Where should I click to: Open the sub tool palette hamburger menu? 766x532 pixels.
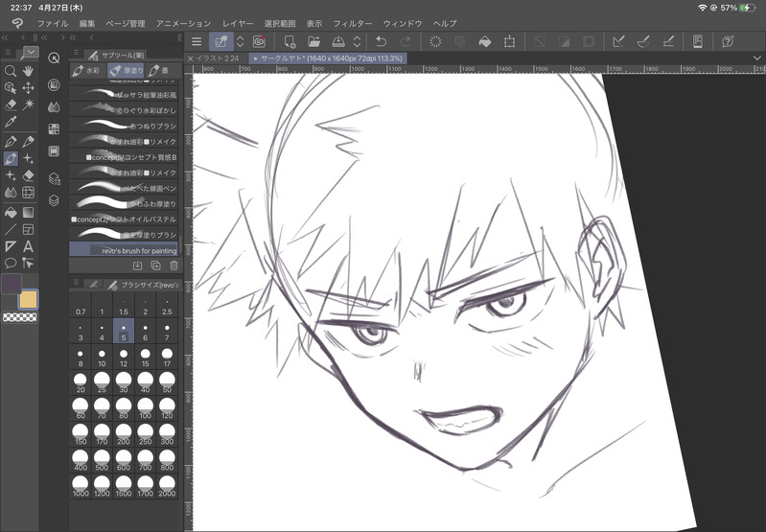76,55
